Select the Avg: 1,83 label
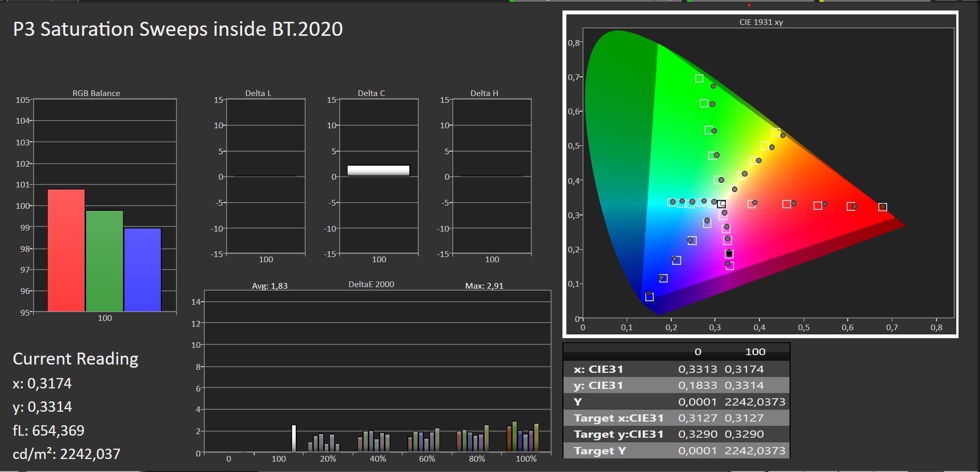Screen dimensions: 980x472 coord(270,286)
